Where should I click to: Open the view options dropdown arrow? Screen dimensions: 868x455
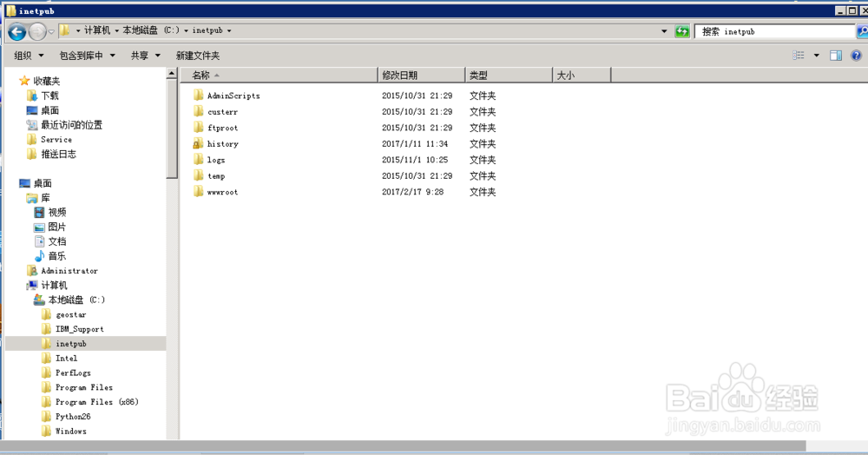click(x=817, y=56)
